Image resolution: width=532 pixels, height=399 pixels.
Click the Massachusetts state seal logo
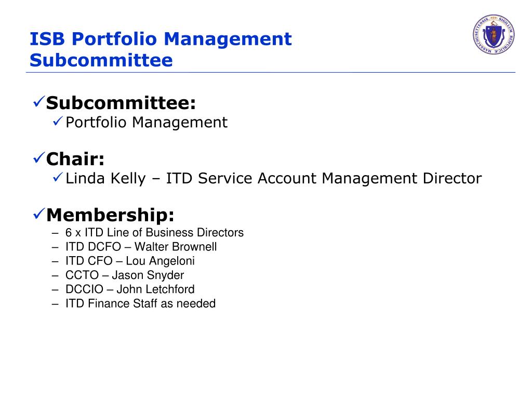pos(494,34)
